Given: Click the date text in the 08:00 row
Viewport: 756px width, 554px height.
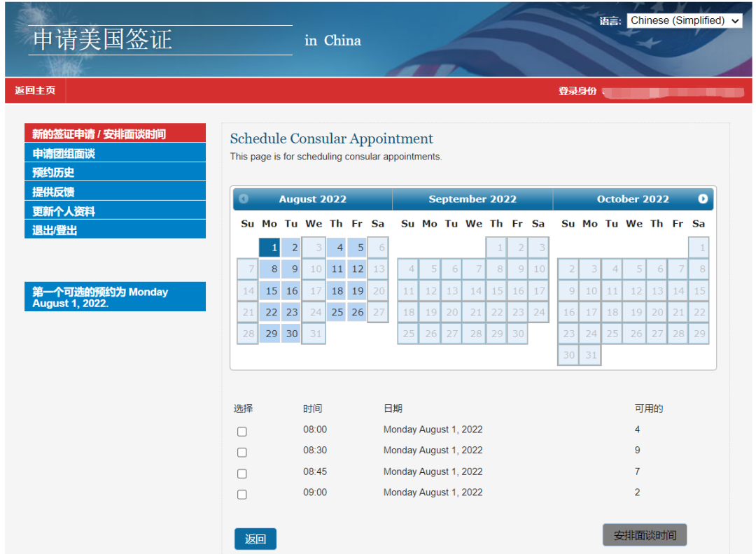Looking at the screenshot, I should point(433,429).
